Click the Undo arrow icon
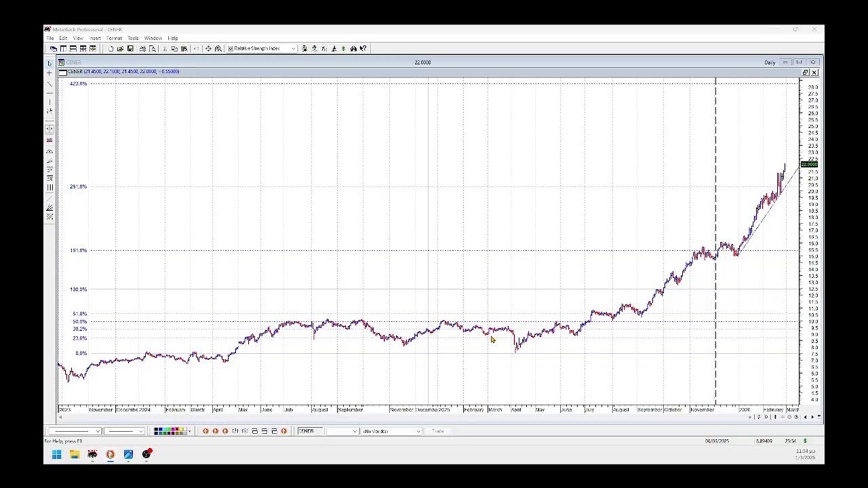The width and height of the screenshot is (868, 488). (x=196, y=49)
